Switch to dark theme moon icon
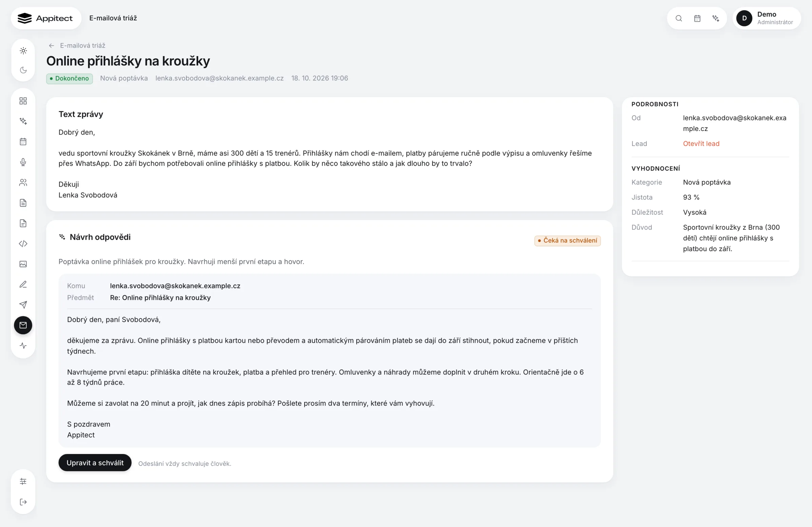 click(23, 70)
